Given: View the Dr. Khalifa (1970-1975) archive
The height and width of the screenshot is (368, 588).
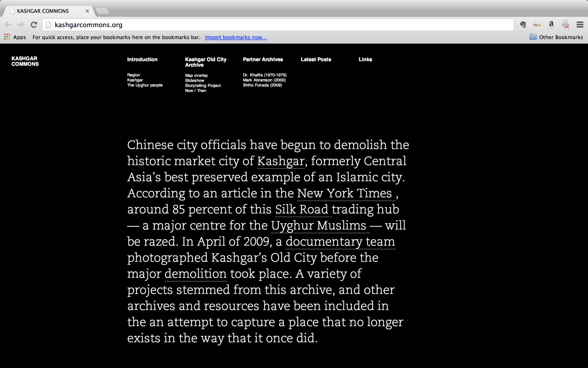Looking at the screenshot, I should click(x=264, y=75).
